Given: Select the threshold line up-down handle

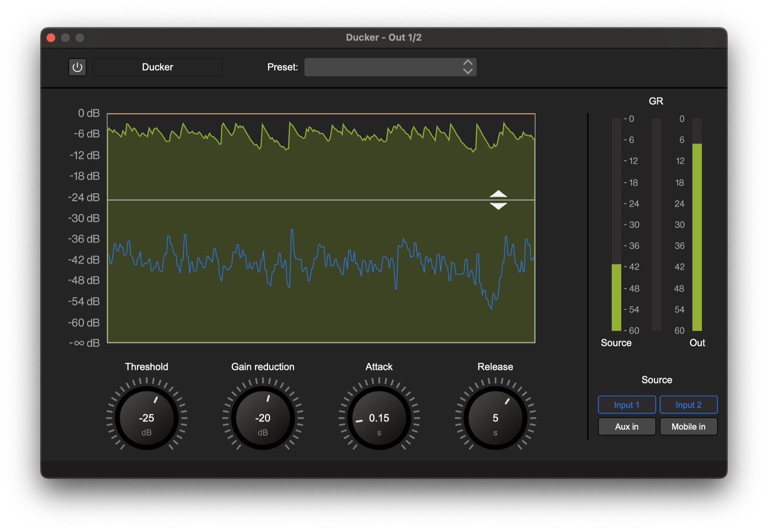Looking at the screenshot, I should click(498, 200).
